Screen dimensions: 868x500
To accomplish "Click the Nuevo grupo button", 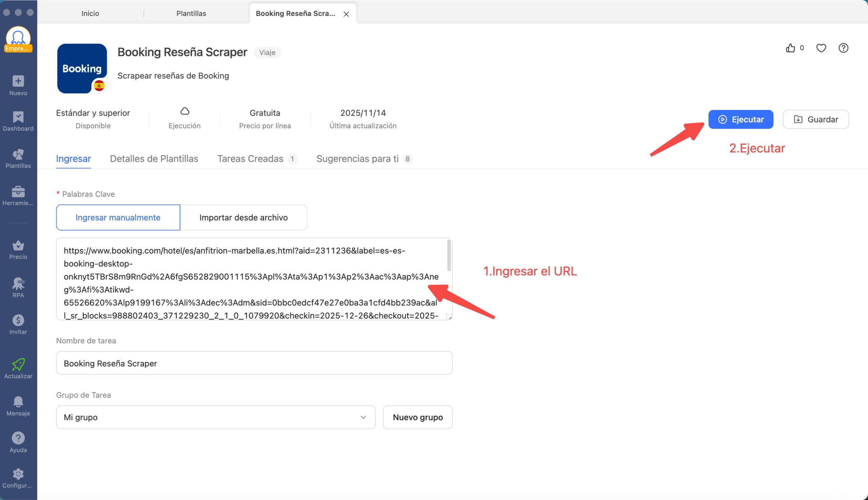I will click(417, 417).
